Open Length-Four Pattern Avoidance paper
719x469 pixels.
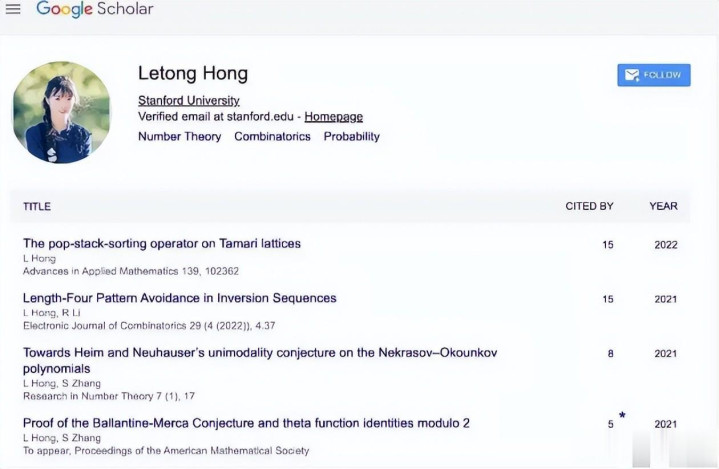pyautogui.click(x=179, y=298)
